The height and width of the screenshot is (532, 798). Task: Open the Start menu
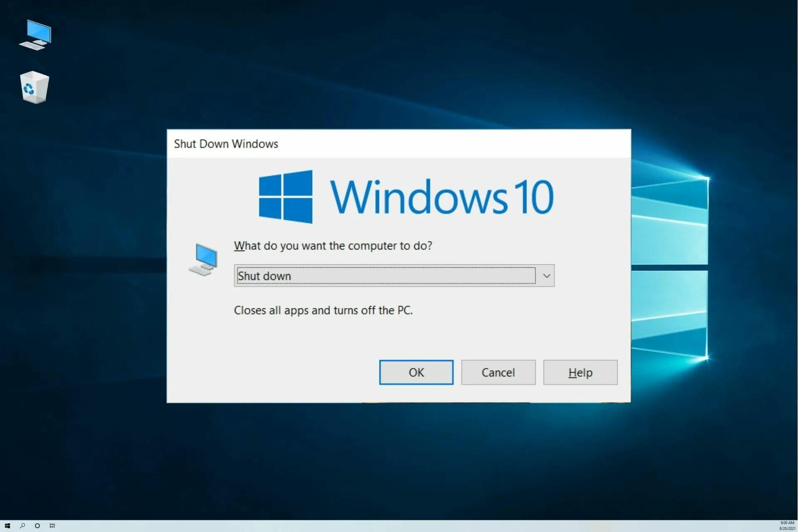tap(7, 526)
